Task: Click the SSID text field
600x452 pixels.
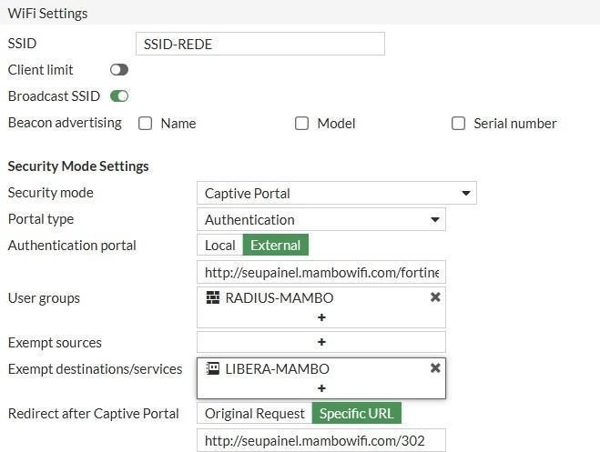Action: pyautogui.click(x=259, y=44)
